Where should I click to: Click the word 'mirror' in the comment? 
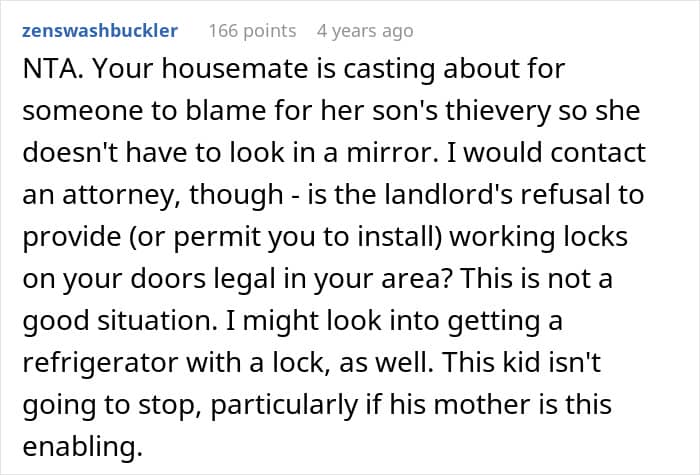pos(388,153)
